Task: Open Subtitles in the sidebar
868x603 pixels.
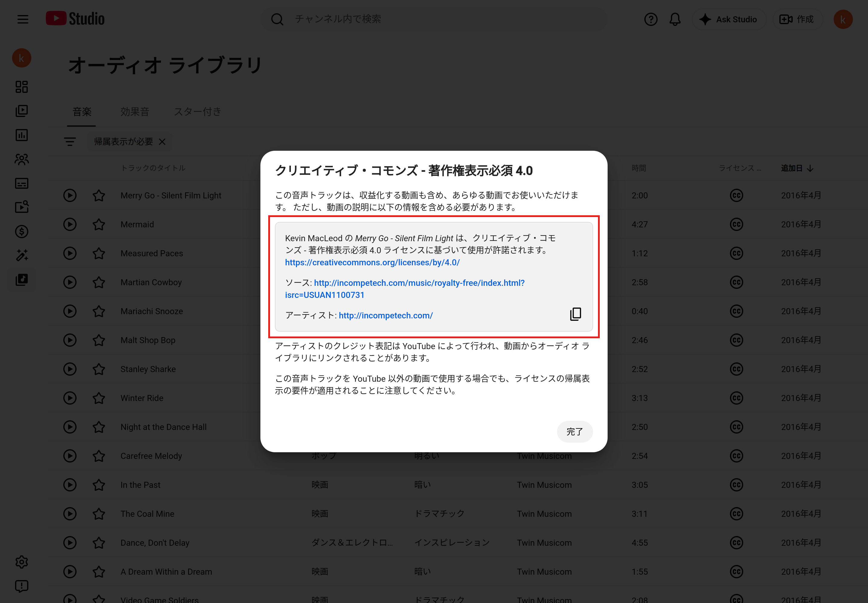Action: click(x=21, y=183)
